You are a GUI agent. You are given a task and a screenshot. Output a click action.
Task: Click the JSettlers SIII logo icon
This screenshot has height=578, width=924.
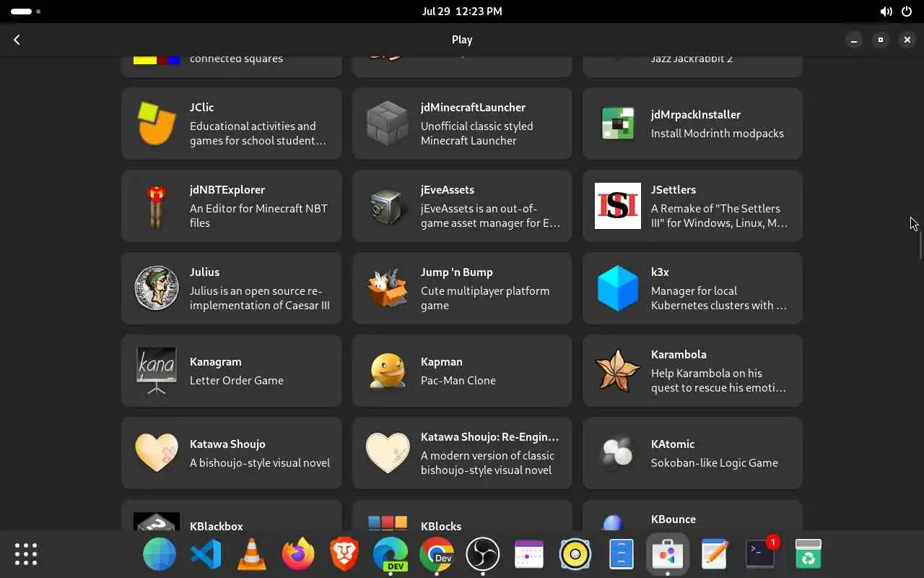(618, 206)
